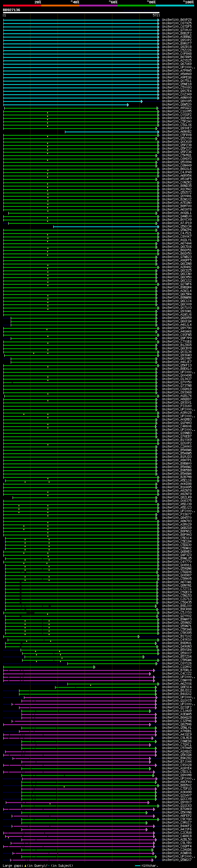Click the cyan alignment bar for UniRef100_Q8VX85
Viewport: 197px width, 868px height.
[73, 101]
